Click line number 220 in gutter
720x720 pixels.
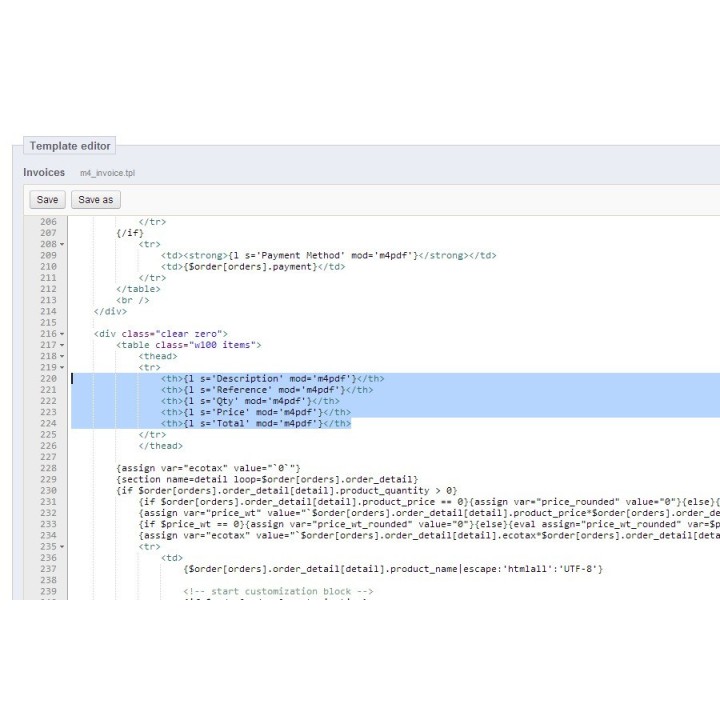(48, 379)
